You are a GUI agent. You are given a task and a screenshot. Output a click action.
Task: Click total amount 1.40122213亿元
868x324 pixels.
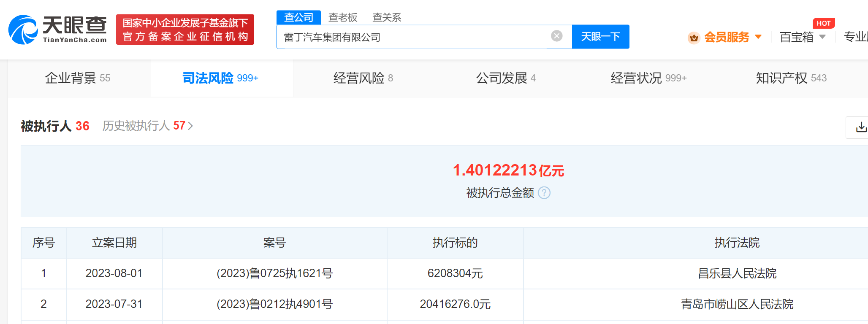(x=508, y=170)
